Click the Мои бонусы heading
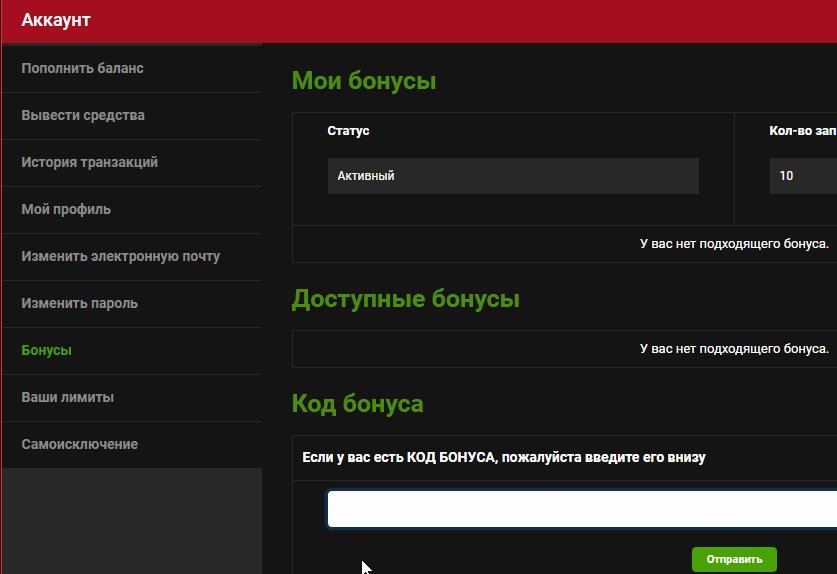This screenshot has height=574, width=837. (x=364, y=81)
